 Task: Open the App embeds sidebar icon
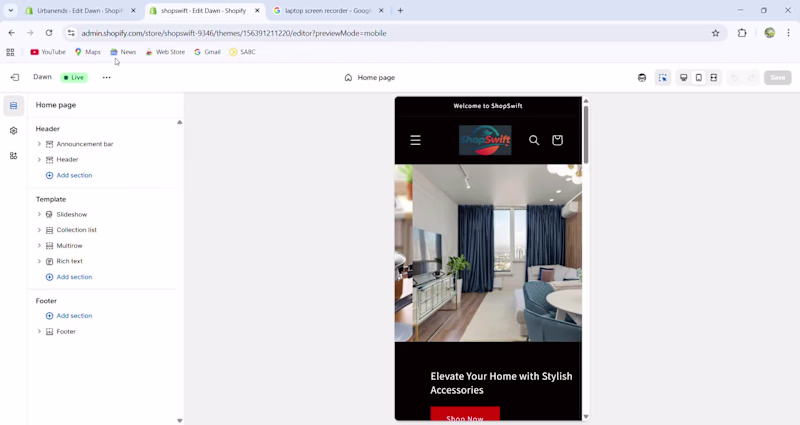(x=13, y=156)
